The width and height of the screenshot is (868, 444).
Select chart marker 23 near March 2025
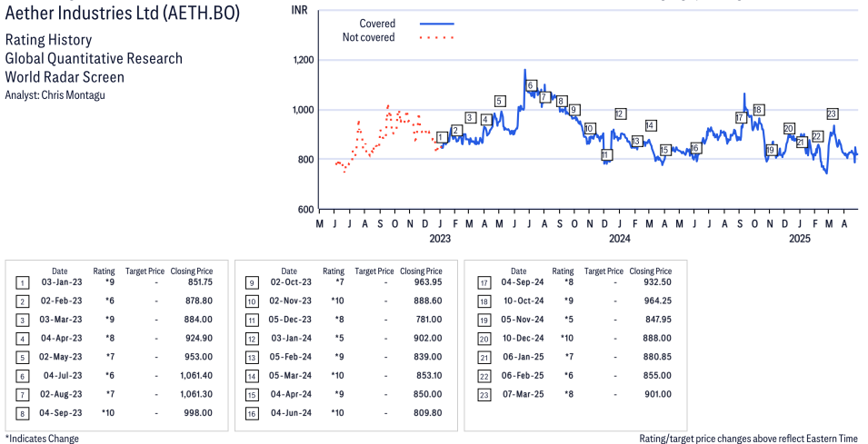pos(832,113)
